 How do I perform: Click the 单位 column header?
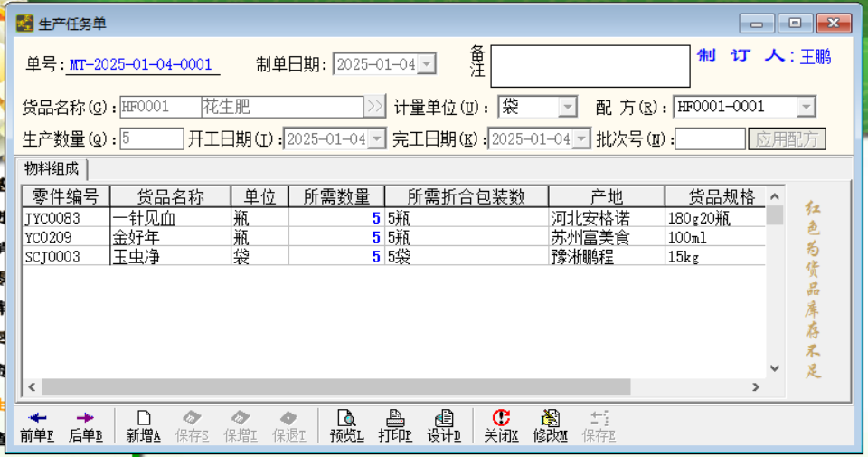(259, 196)
